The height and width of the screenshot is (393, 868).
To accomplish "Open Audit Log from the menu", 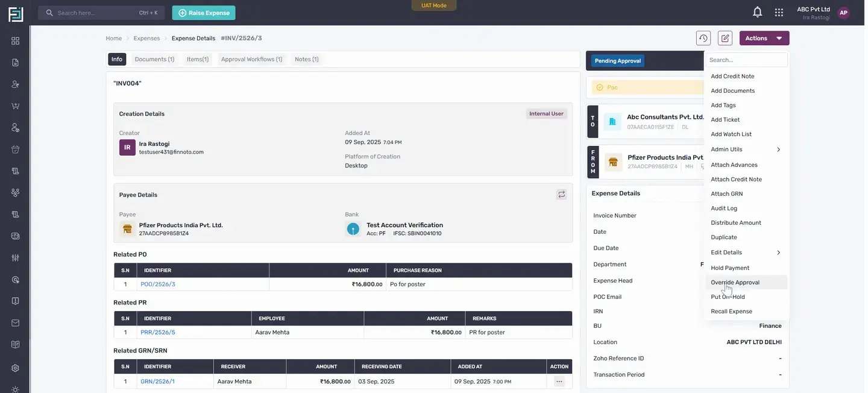I will click(x=746, y=209).
